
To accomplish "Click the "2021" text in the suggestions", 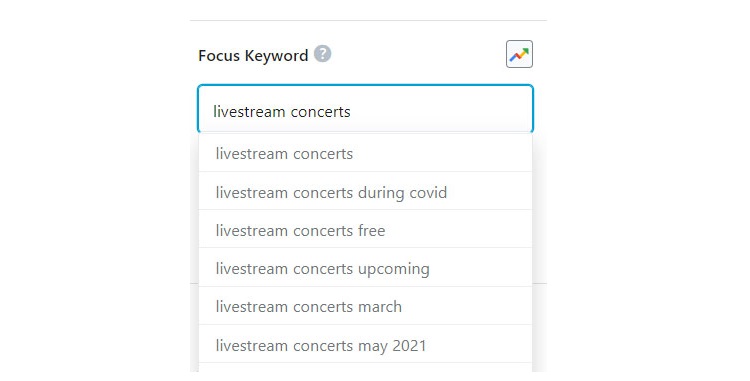I will pos(409,345).
